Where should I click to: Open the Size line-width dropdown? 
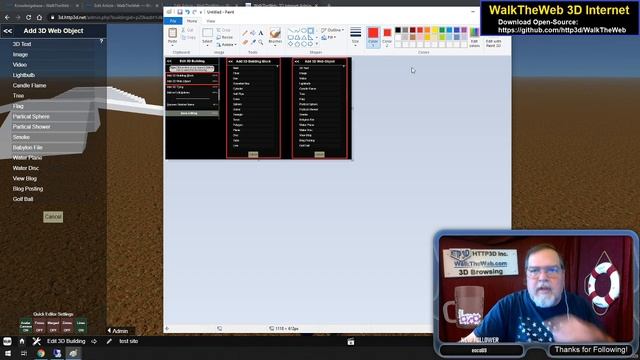356,36
